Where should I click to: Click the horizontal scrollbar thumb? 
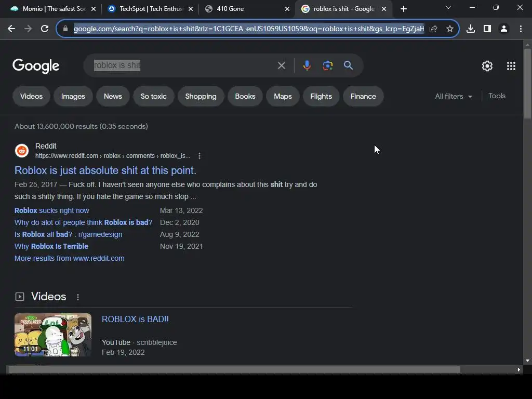coord(234,370)
